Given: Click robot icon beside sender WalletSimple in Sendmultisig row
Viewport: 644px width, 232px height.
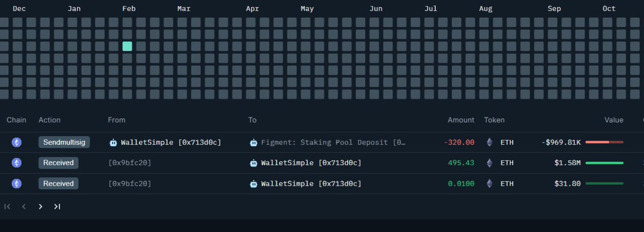Looking at the screenshot, I should pos(113,142).
